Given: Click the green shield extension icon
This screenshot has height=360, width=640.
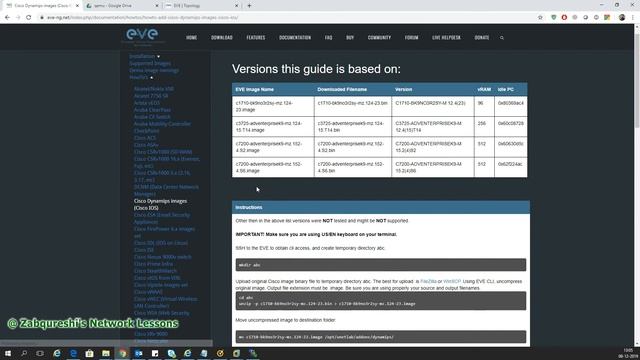Looking at the screenshot, I should (553, 18).
